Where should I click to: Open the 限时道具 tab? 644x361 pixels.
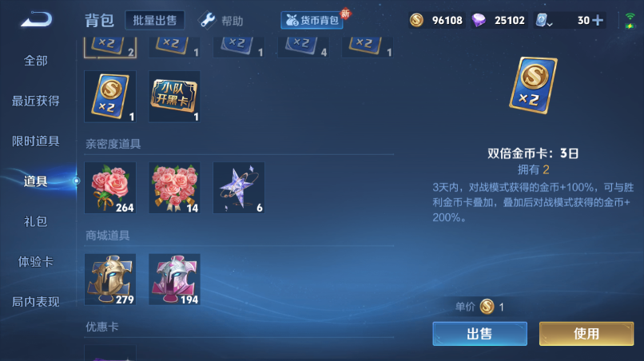tap(36, 141)
